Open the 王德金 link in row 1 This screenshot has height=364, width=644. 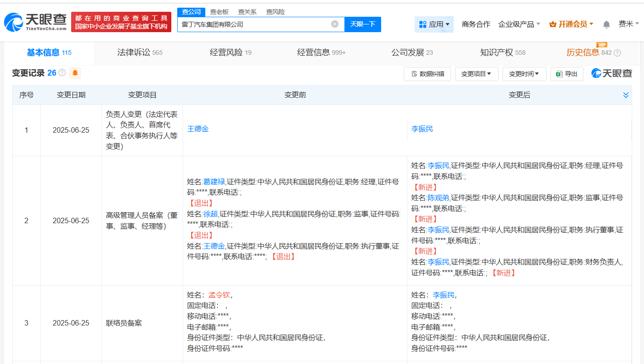[x=198, y=129]
